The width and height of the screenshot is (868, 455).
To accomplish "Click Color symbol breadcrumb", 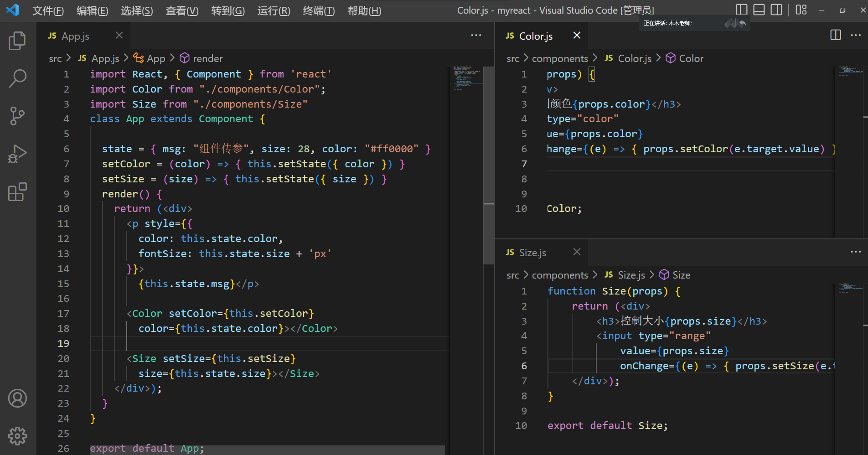I will coord(691,58).
